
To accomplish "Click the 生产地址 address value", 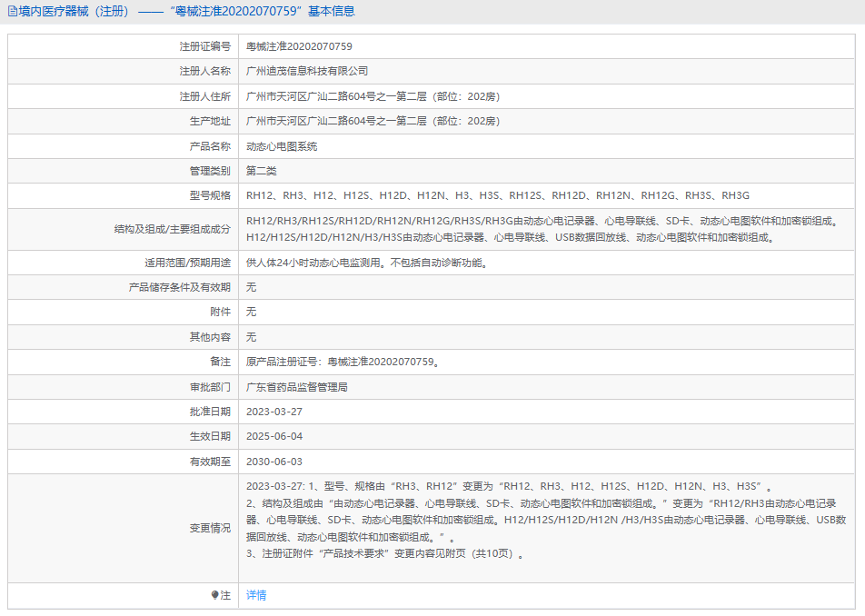I will click(373, 121).
